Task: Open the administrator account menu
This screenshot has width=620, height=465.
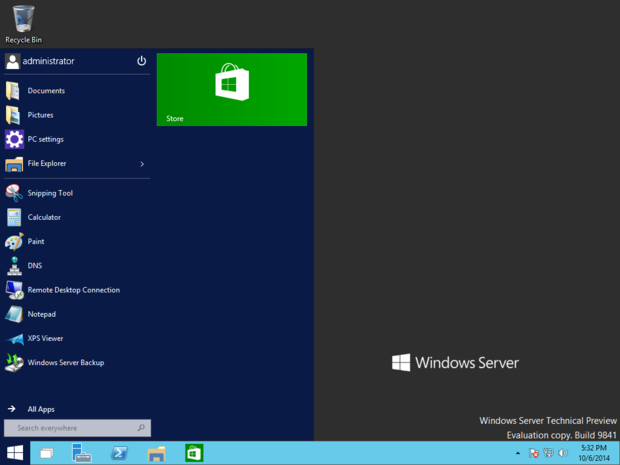Action: click(40, 61)
